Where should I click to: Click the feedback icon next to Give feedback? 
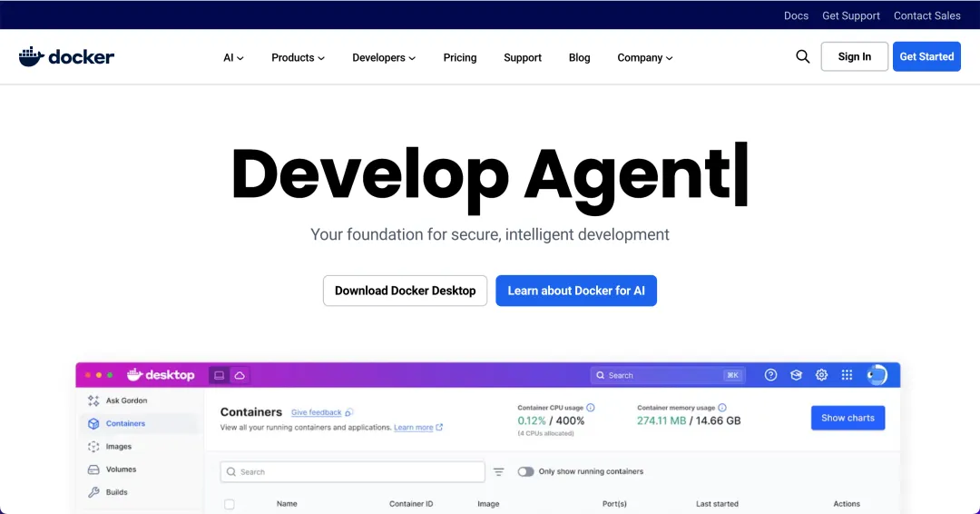click(349, 412)
